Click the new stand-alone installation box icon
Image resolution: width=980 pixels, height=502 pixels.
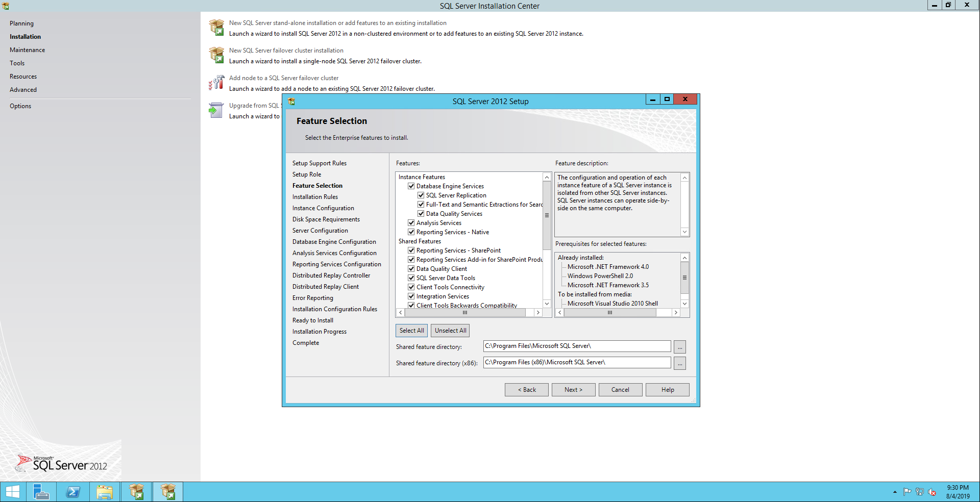tap(216, 28)
